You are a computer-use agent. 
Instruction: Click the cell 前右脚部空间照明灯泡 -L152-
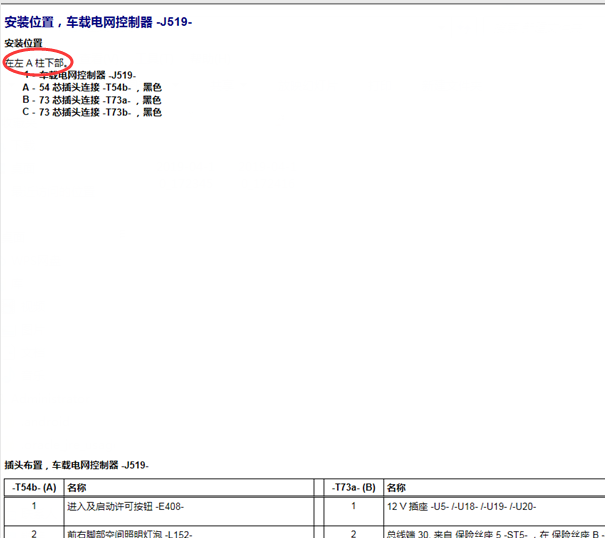click(x=189, y=532)
